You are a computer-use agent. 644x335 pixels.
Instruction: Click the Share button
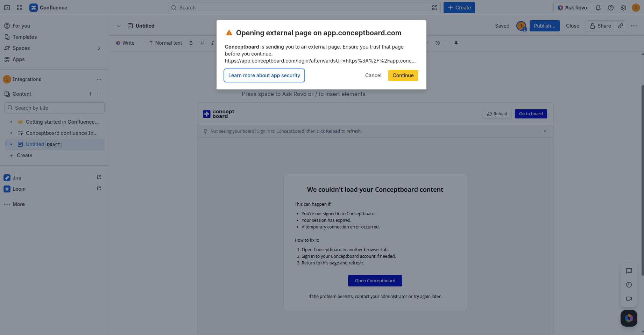click(600, 26)
